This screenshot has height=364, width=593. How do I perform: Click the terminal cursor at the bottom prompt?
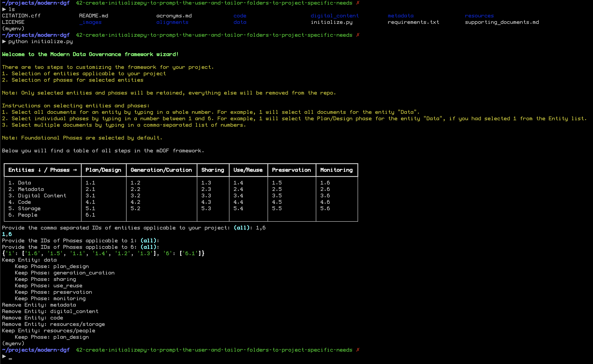coord(10,358)
